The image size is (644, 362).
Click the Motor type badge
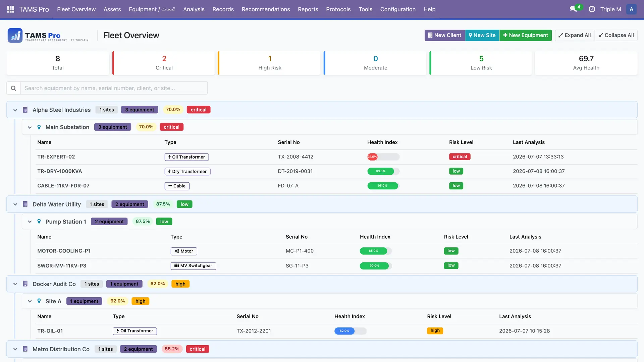(184, 251)
